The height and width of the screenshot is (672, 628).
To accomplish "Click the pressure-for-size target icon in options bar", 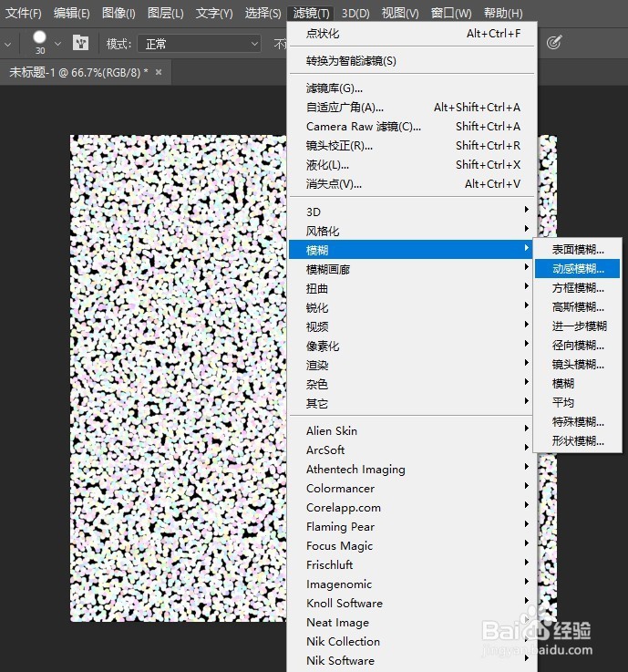I will 554,43.
